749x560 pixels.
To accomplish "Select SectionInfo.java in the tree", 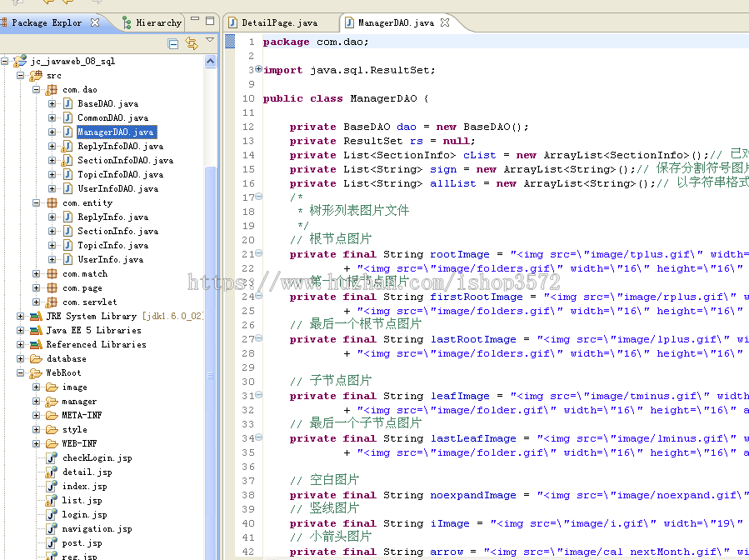I will tap(118, 232).
